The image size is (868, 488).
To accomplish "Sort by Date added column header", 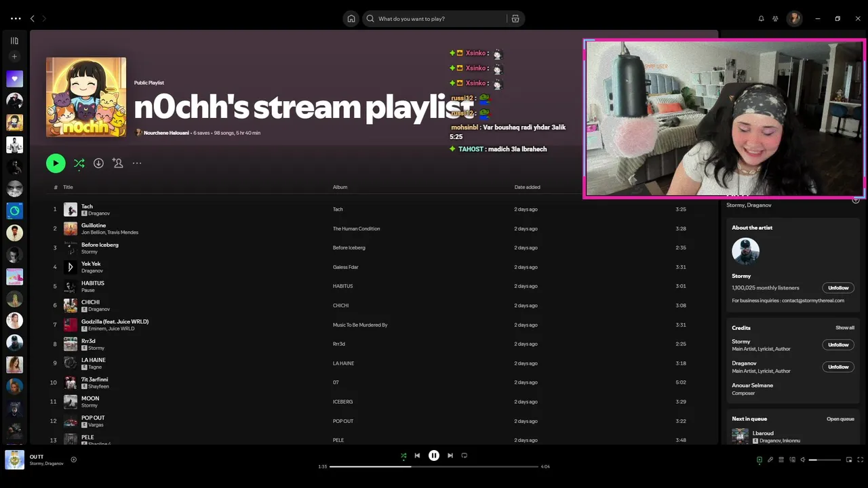I will (527, 187).
